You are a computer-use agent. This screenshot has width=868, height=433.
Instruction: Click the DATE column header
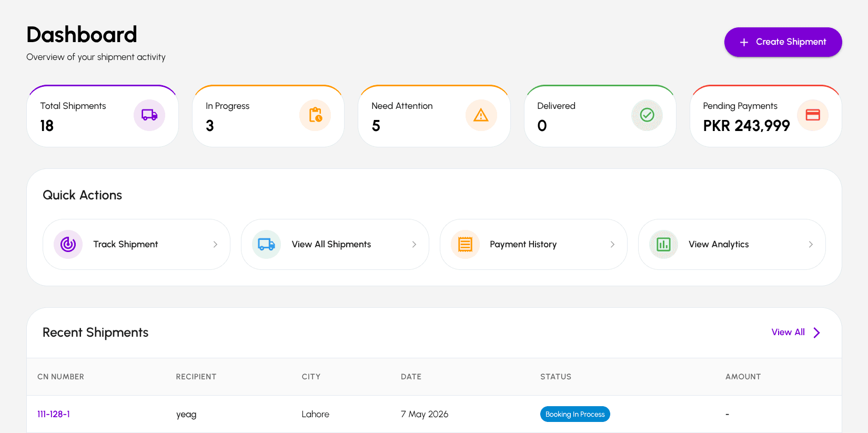(411, 377)
